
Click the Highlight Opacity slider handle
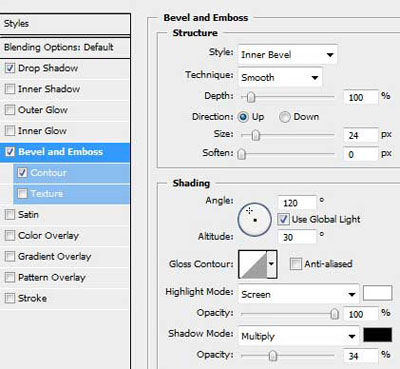click(x=334, y=314)
